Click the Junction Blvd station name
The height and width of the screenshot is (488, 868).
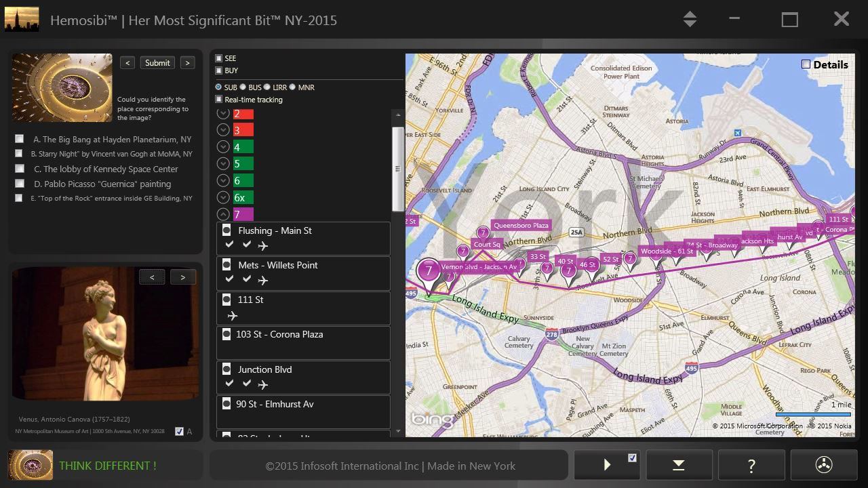(264, 369)
